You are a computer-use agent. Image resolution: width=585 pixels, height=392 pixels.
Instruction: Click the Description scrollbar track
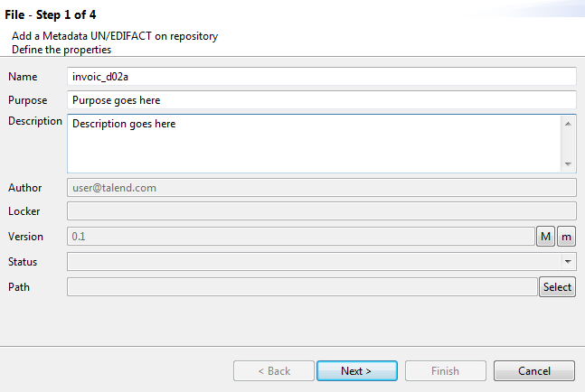tap(569, 143)
